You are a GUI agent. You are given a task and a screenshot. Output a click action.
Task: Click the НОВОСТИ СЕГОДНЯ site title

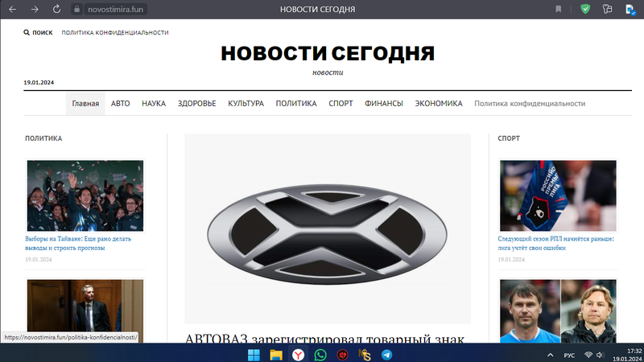click(x=328, y=53)
